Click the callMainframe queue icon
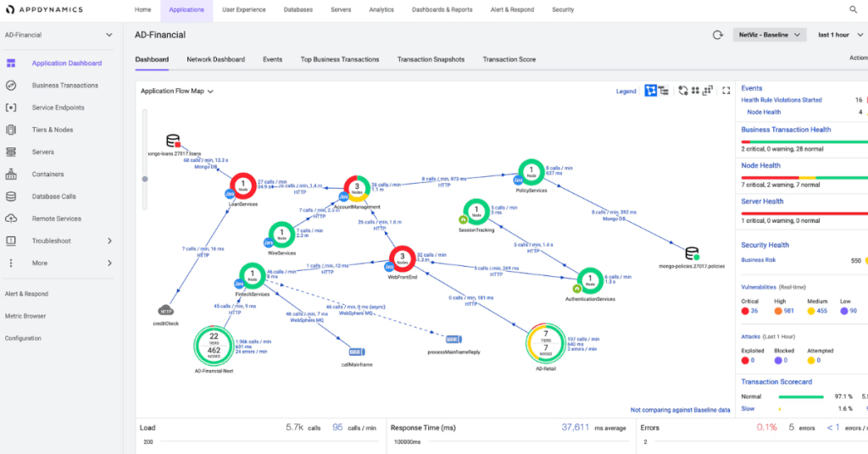The width and height of the screenshot is (868, 454). [357, 352]
